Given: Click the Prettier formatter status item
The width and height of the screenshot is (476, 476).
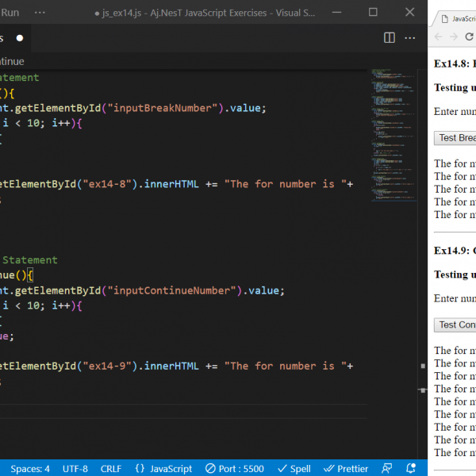Looking at the screenshot, I should (x=346, y=468).
